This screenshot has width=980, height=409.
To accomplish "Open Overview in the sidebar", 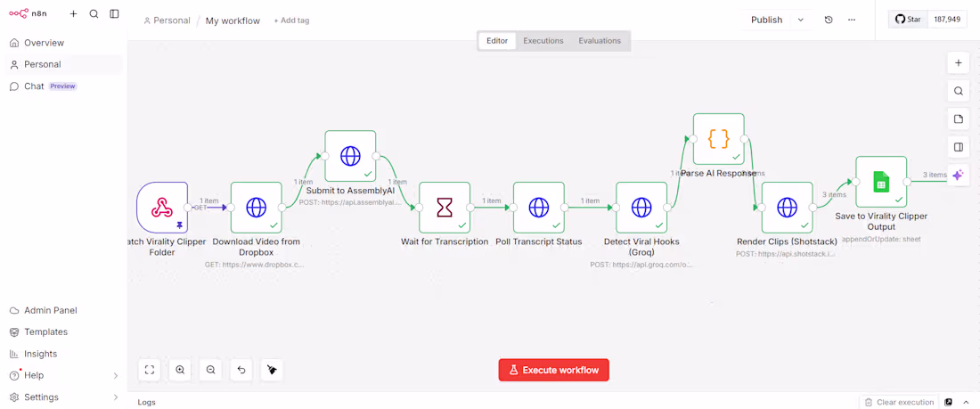I will (x=63, y=43).
